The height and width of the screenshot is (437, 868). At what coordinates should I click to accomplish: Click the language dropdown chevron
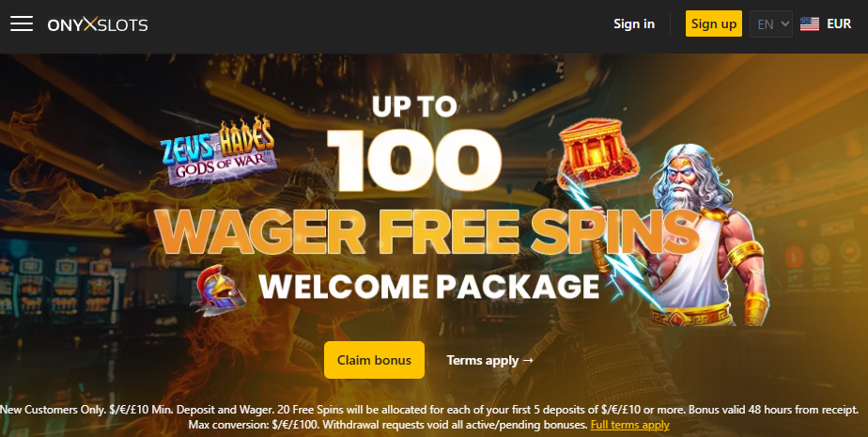click(x=784, y=23)
